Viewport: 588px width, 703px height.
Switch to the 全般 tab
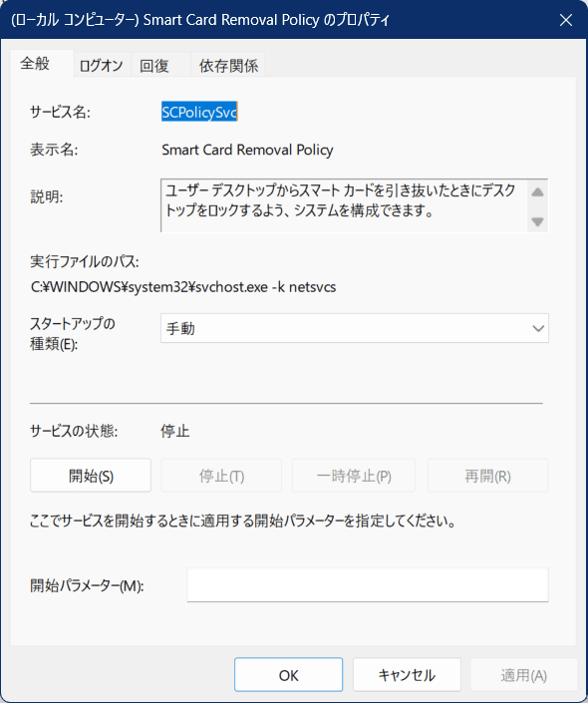pos(42,64)
